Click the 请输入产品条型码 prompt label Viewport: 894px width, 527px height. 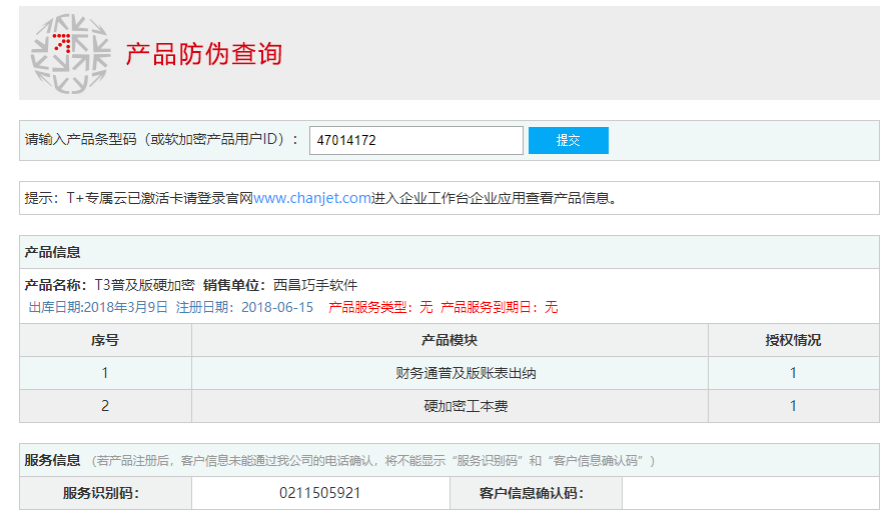161,140
